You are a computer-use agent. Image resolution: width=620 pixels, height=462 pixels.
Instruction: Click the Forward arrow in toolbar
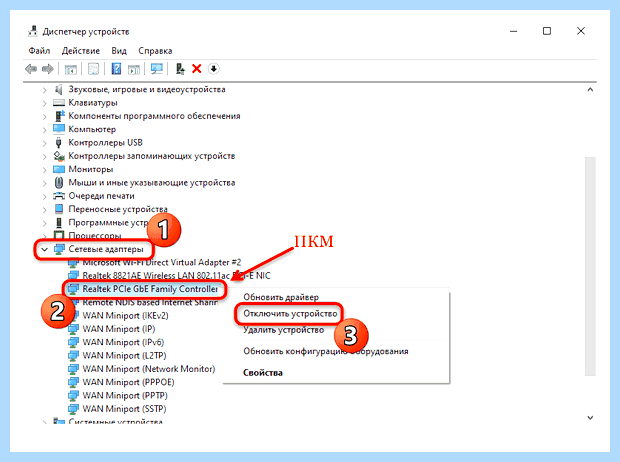point(47,69)
